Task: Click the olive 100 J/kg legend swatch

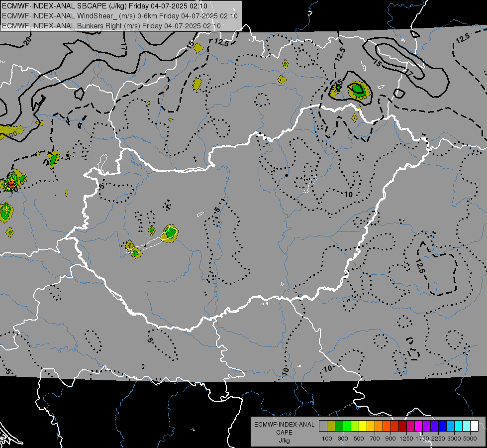Action: click(331, 426)
